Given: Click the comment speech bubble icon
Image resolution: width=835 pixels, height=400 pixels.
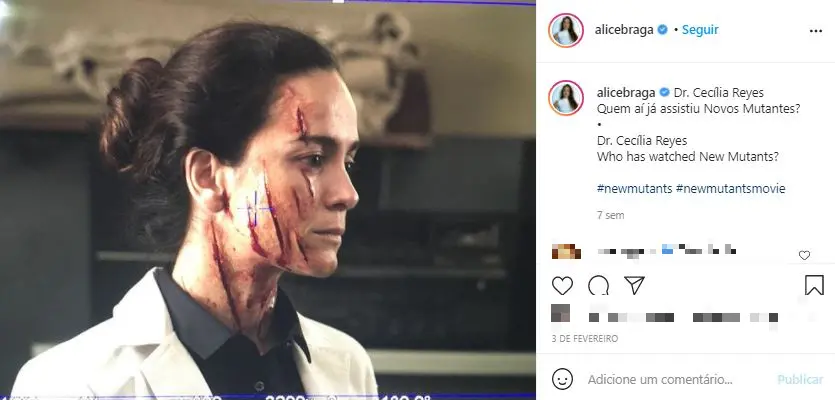Looking at the screenshot, I should click(x=598, y=286).
